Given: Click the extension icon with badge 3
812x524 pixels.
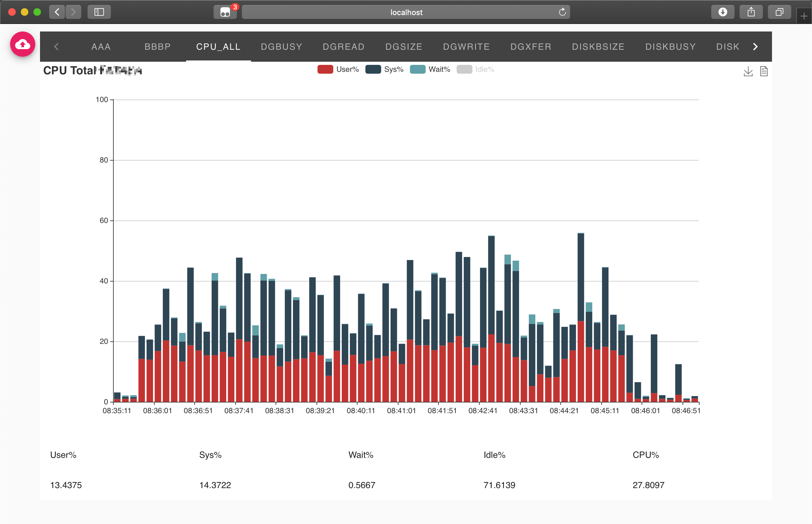Looking at the screenshot, I should (225, 12).
